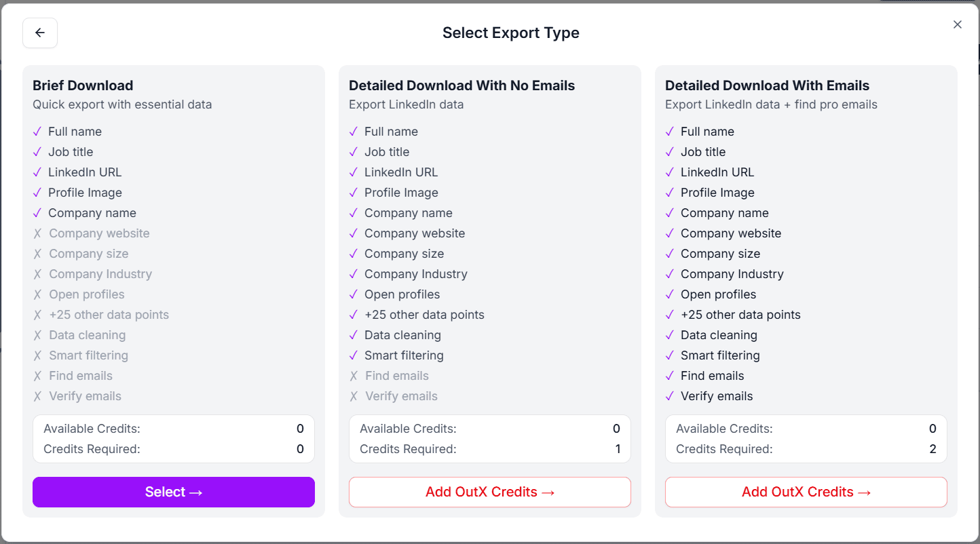The image size is (980, 544).
Task: Expand other data points under Detailed With Emails
Action: (x=740, y=315)
